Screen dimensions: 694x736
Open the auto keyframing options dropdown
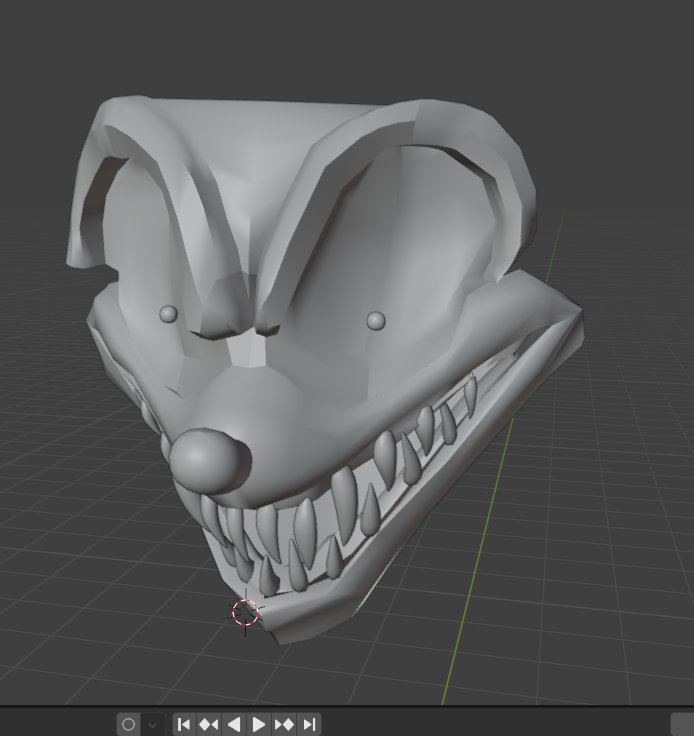tap(153, 725)
